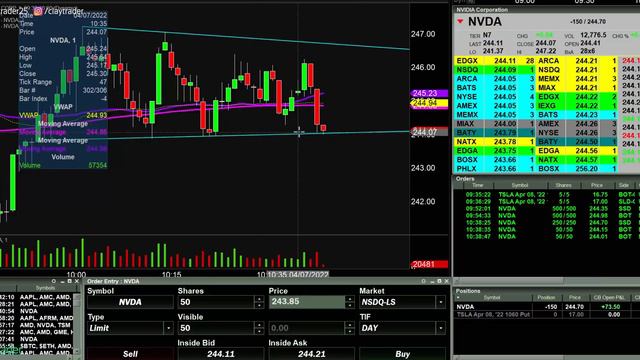
Task: Focus the Visible field showing 50
Action: coord(216,328)
